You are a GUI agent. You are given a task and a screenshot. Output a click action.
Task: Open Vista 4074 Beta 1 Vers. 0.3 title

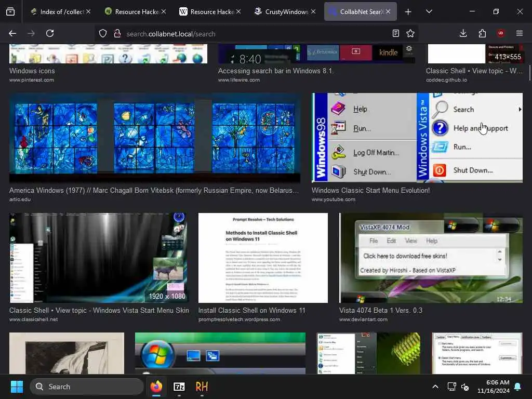(x=381, y=311)
